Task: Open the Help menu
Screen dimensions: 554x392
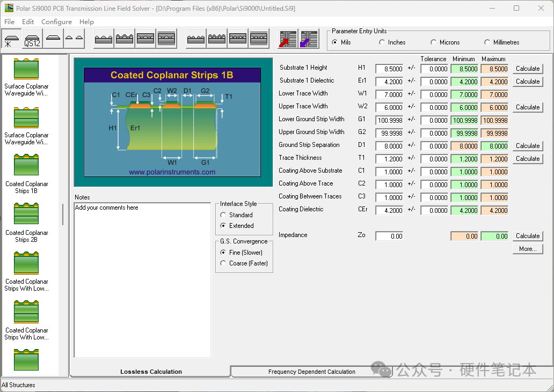Action: click(86, 22)
